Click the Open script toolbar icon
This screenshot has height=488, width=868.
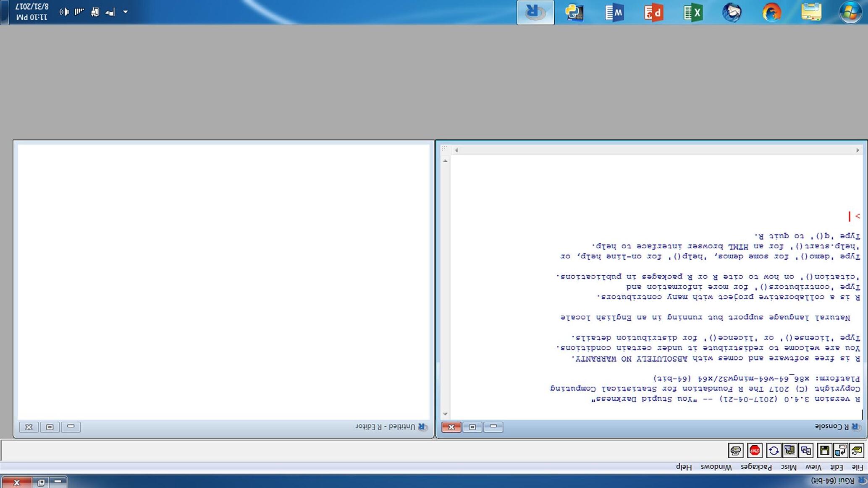(x=857, y=451)
